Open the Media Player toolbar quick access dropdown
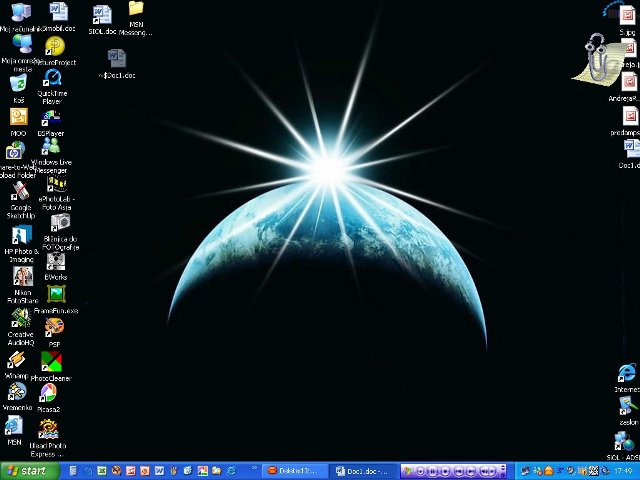Viewport: 640px width, 480px height. click(x=420, y=471)
